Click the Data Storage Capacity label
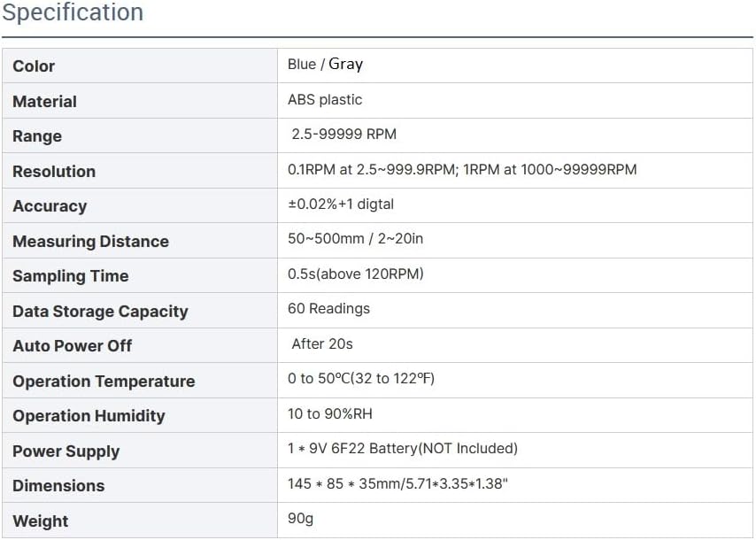756x540 pixels. coord(100,312)
